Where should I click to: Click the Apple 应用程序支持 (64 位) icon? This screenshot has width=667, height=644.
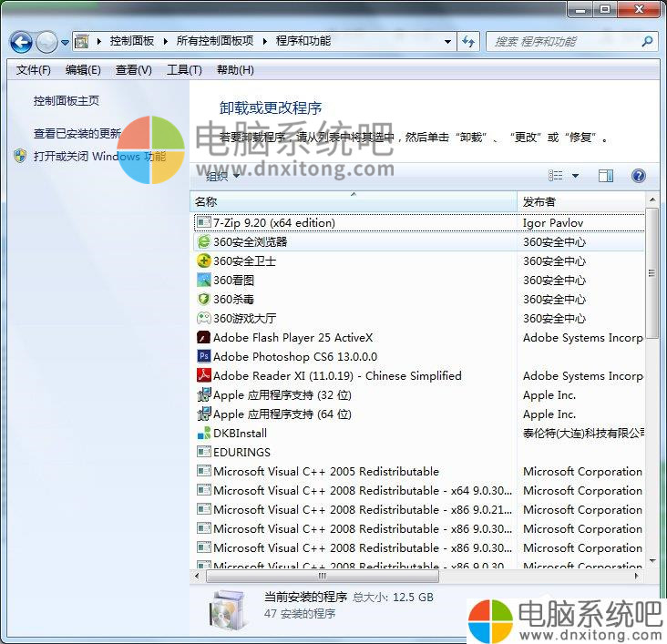pyautogui.click(x=204, y=414)
